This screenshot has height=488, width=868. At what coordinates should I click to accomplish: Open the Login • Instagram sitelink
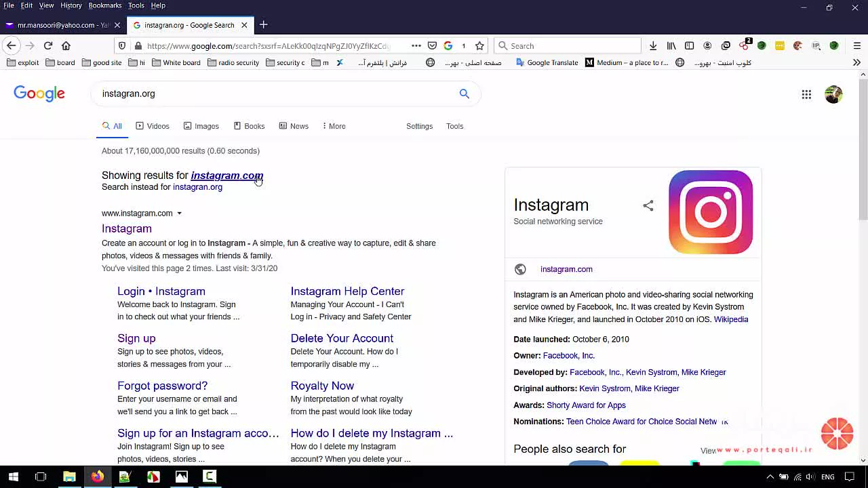(161, 291)
